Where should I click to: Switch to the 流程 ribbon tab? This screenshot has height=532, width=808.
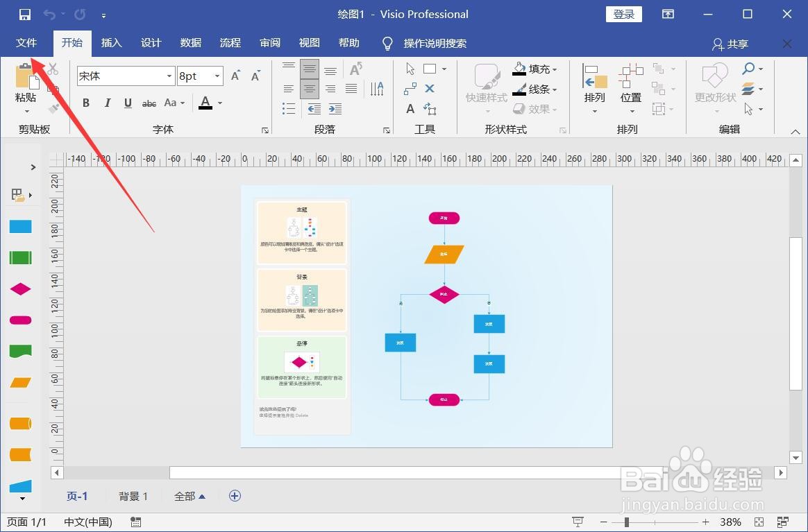(230, 43)
